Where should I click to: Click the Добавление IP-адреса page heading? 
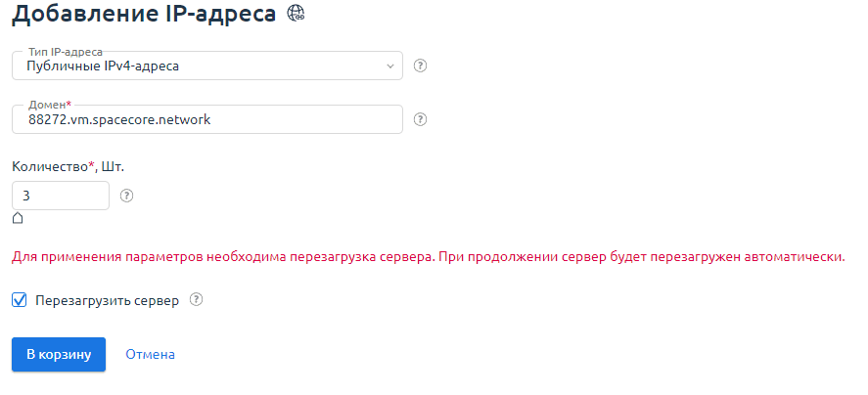145,15
